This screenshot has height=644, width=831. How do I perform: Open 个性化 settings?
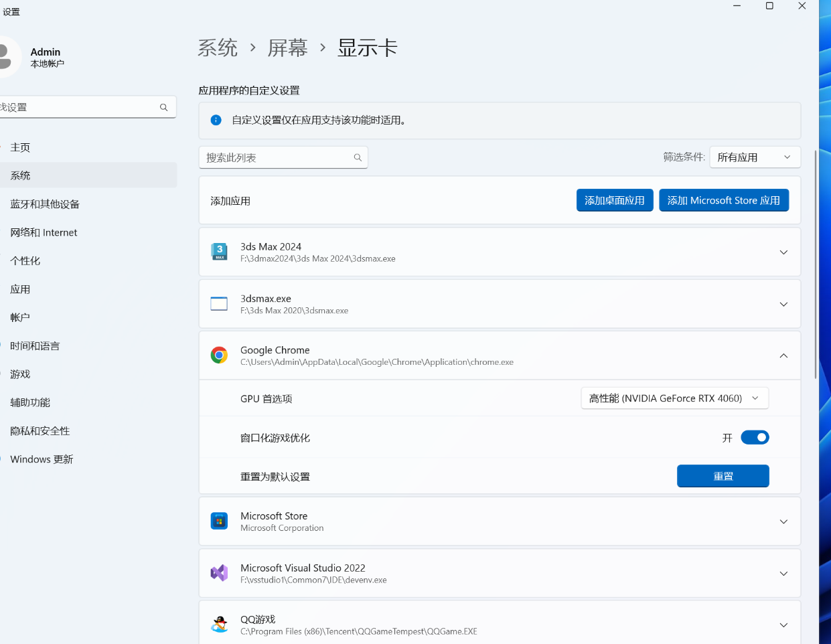tap(87, 260)
